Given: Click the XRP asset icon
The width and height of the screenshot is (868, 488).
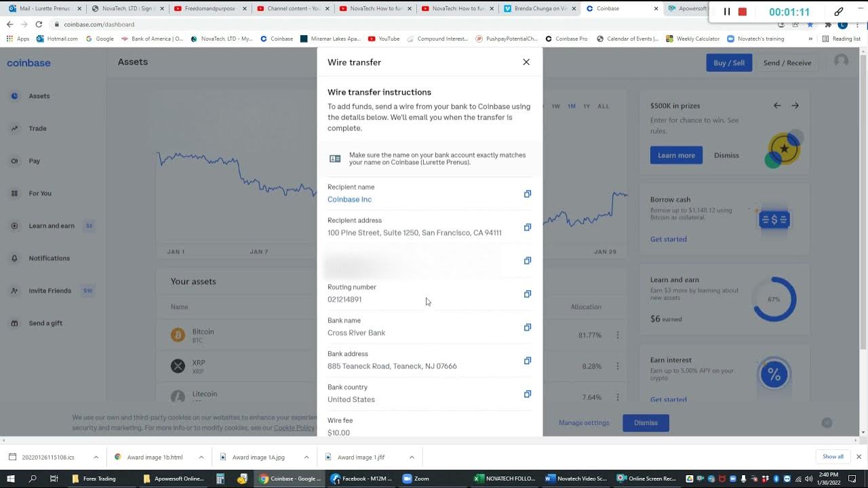Looking at the screenshot, I should 178,366.
